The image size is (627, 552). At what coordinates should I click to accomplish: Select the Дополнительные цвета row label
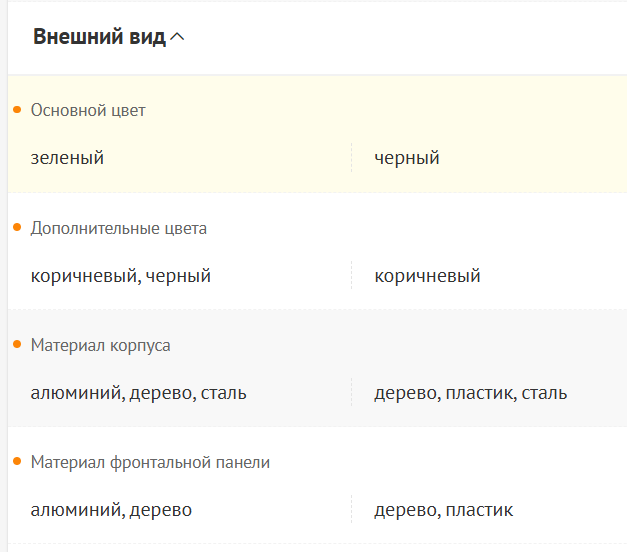coord(119,228)
